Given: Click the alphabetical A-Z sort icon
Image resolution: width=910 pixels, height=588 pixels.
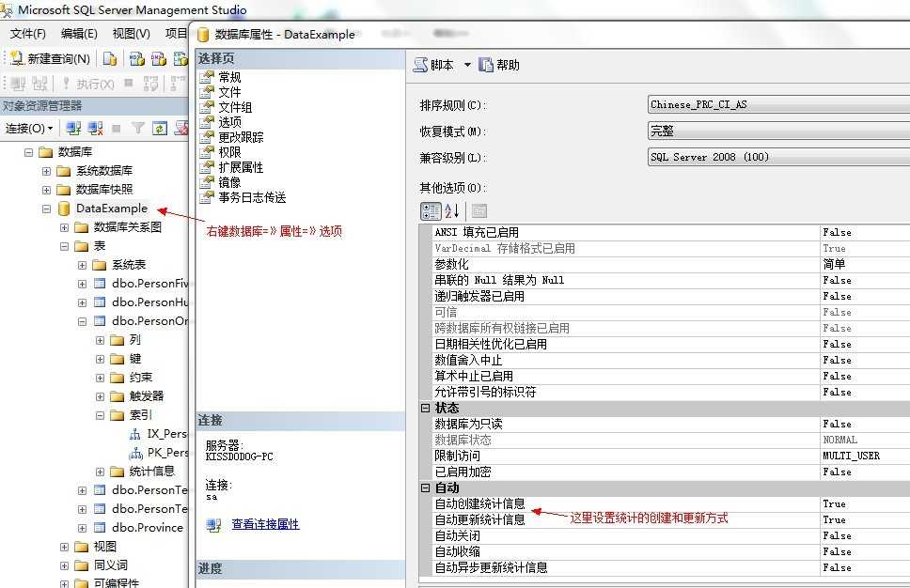Looking at the screenshot, I should (452, 211).
